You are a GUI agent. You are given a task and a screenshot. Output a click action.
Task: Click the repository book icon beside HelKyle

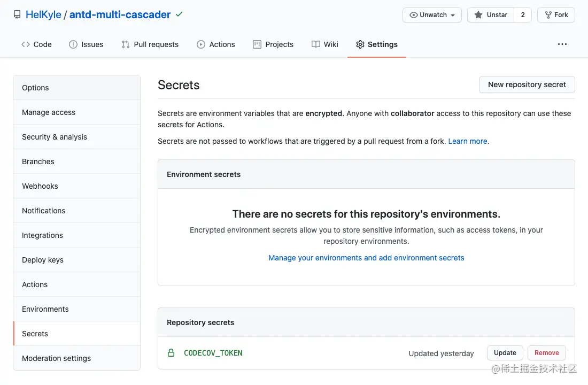pyautogui.click(x=17, y=14)
